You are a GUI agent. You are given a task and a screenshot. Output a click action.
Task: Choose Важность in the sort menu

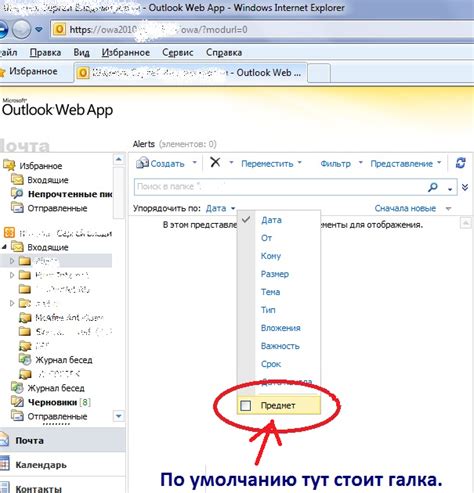point(279,346)
